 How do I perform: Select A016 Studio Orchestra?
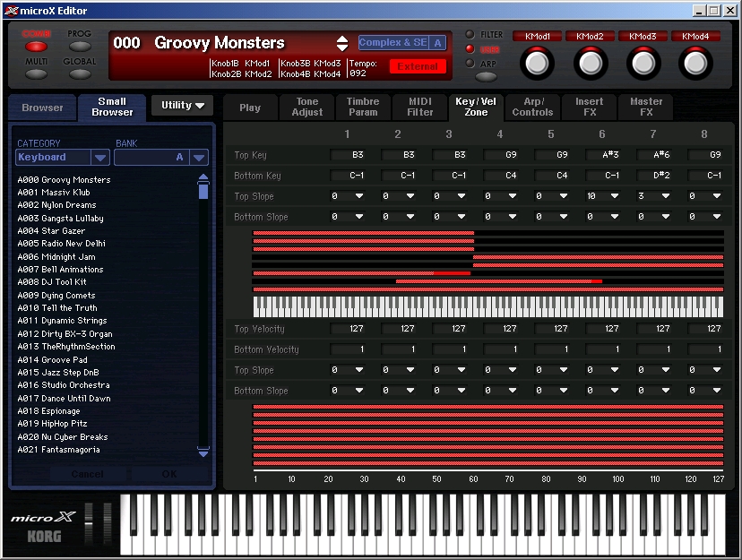(x=64, y=385)
